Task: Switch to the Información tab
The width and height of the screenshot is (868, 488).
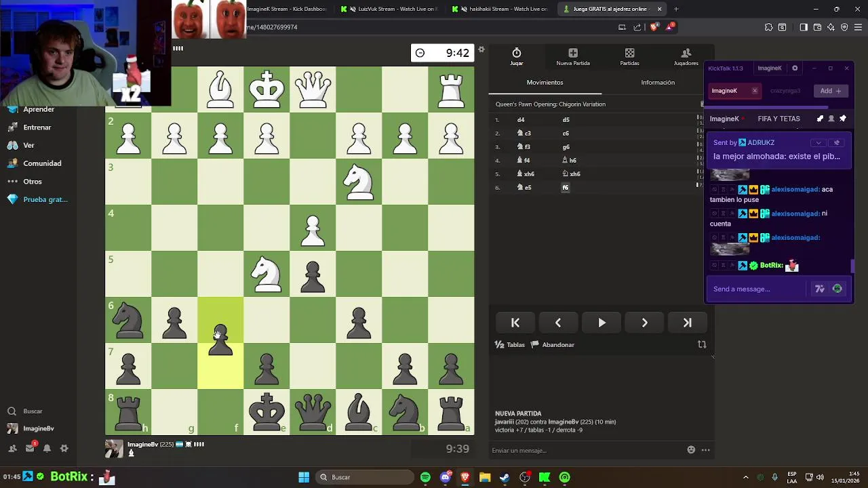Action: coord(658,83)
